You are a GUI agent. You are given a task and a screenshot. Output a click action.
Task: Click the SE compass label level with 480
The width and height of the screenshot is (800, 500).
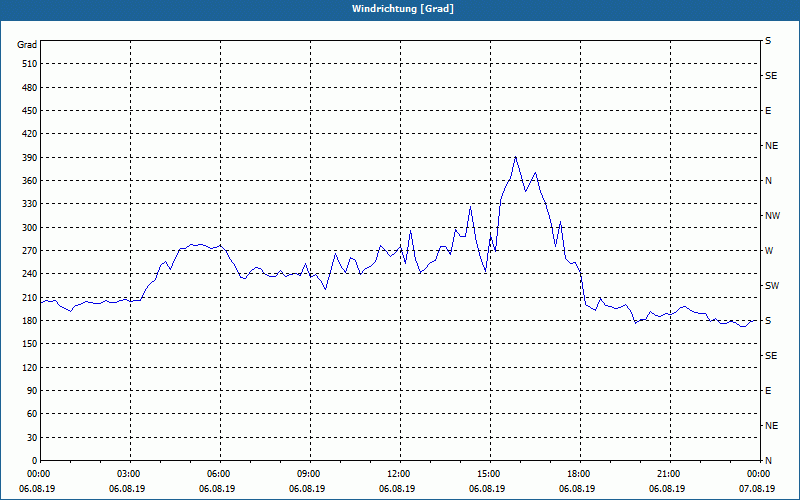point(771,76)
